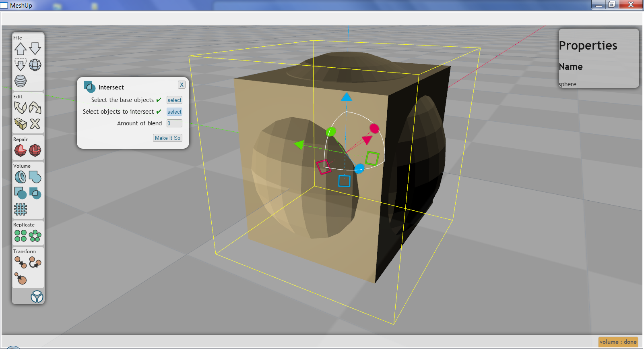Click the green rotation sphere handle

tap(331, 131)
